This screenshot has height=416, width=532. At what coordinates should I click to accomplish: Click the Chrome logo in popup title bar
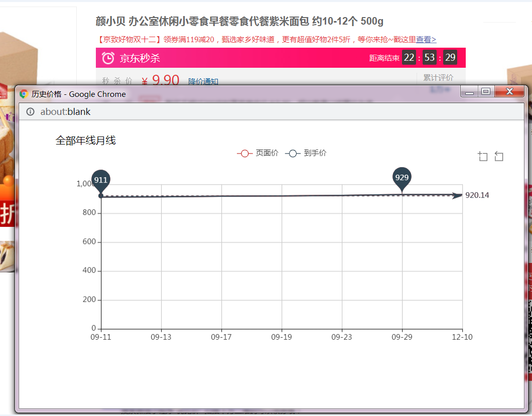coord(24,94)
